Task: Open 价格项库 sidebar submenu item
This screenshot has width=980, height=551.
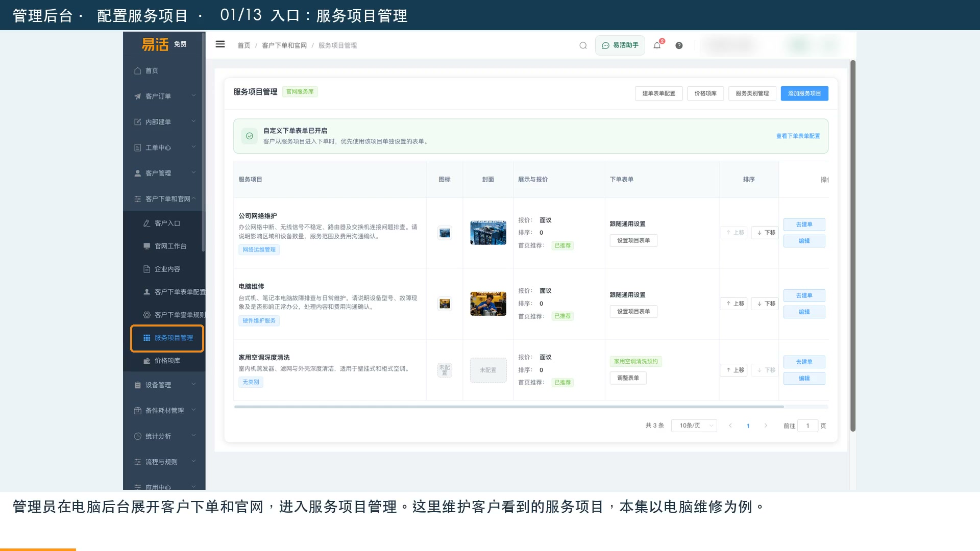Action: tap(164, 361)
